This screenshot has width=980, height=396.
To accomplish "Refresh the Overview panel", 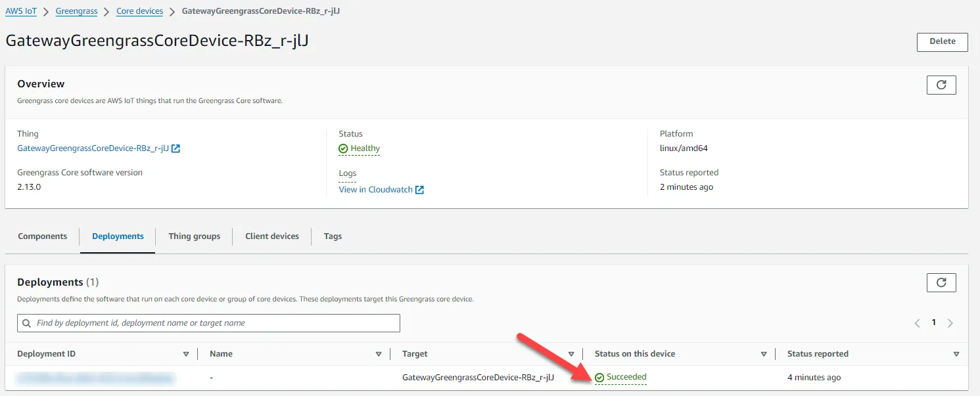I will 941,85.
